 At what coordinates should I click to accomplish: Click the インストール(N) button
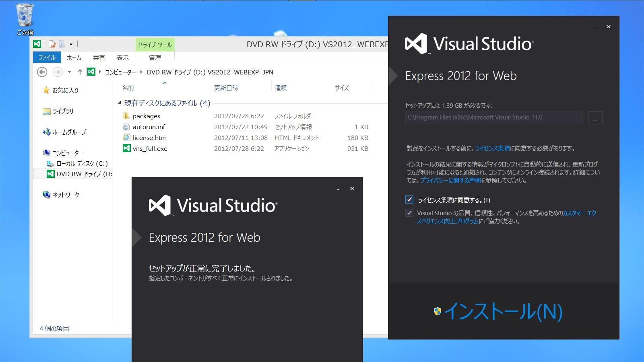(x=498, y=311)
